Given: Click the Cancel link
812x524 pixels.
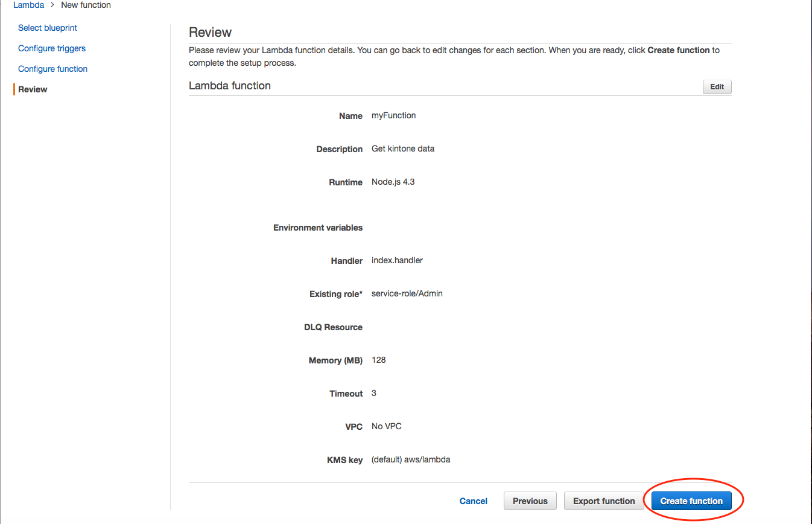Looking at the screenshot, I should click(473, 501).
